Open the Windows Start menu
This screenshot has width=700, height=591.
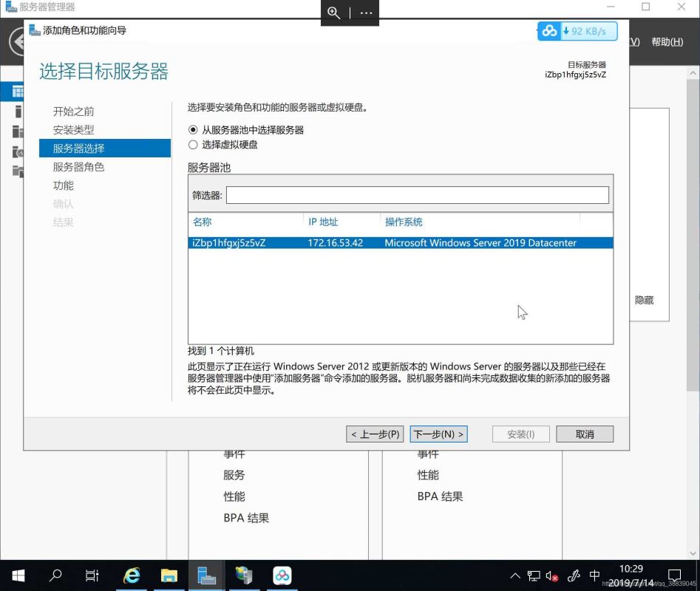click(18, 575)
